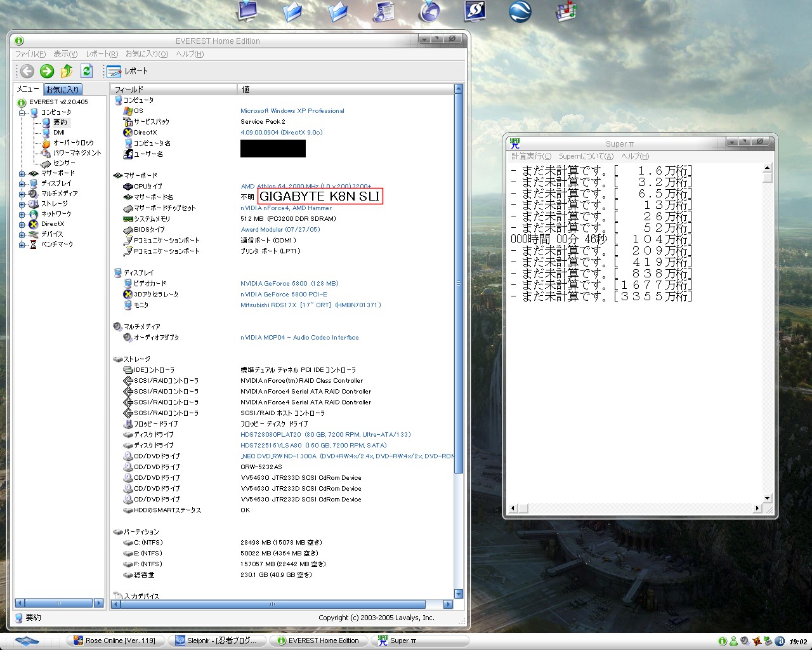Image resolution: width=812 pixels, height=650 pixels.
Task: Open ヘルプ(H) menu in Super π window
Action: [x=635, y=156]
